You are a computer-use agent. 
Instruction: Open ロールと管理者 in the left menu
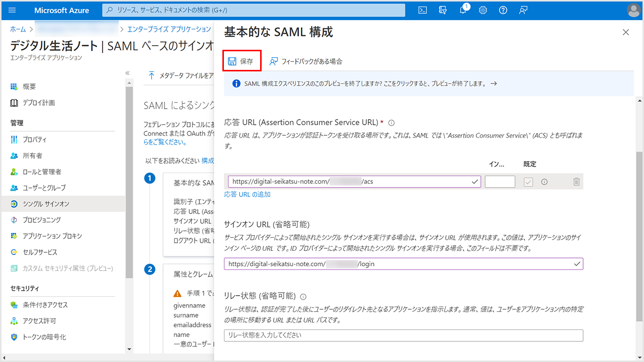point(42,171)
